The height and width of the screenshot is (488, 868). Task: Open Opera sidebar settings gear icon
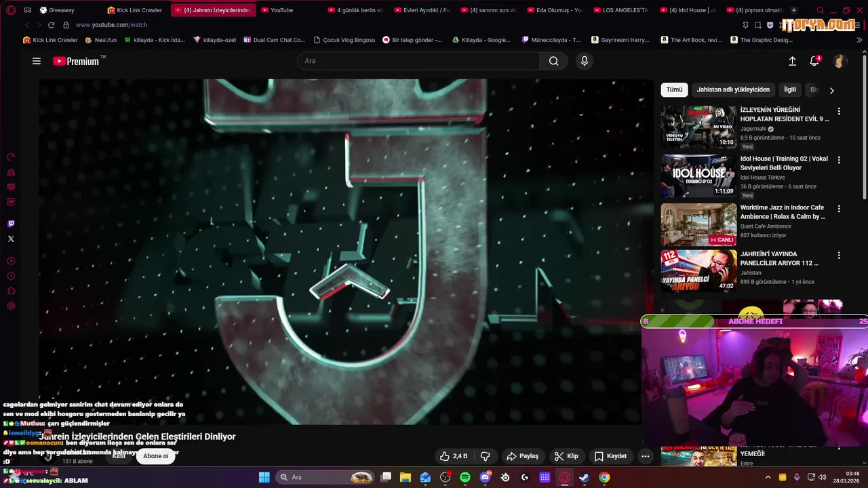pyautogui.click(x=11, y=306)
